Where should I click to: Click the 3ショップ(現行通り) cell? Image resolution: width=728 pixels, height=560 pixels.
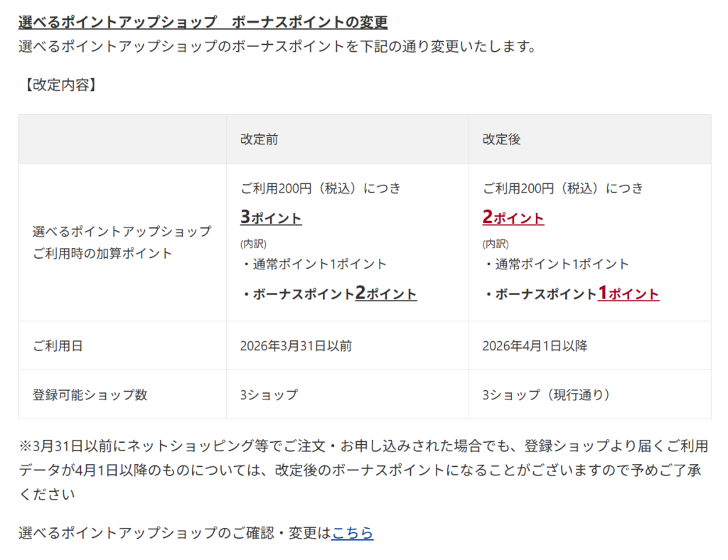pos(546,395)
